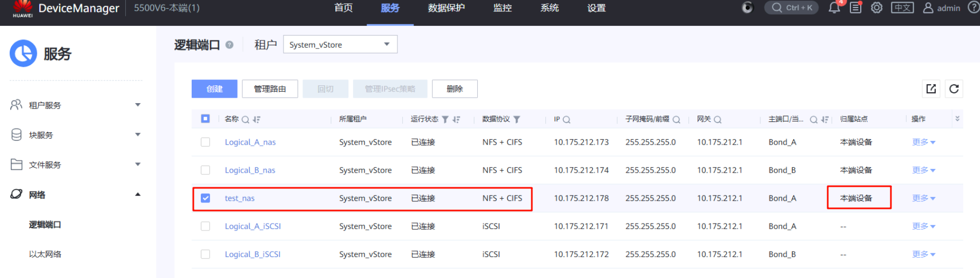Open the help question mark beside 逻辑端口
This screenshot has width=980, height=278.
point(229,45)
